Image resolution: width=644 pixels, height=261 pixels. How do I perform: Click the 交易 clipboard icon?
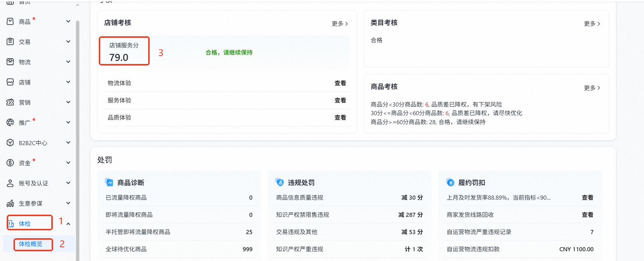(10, 42)
